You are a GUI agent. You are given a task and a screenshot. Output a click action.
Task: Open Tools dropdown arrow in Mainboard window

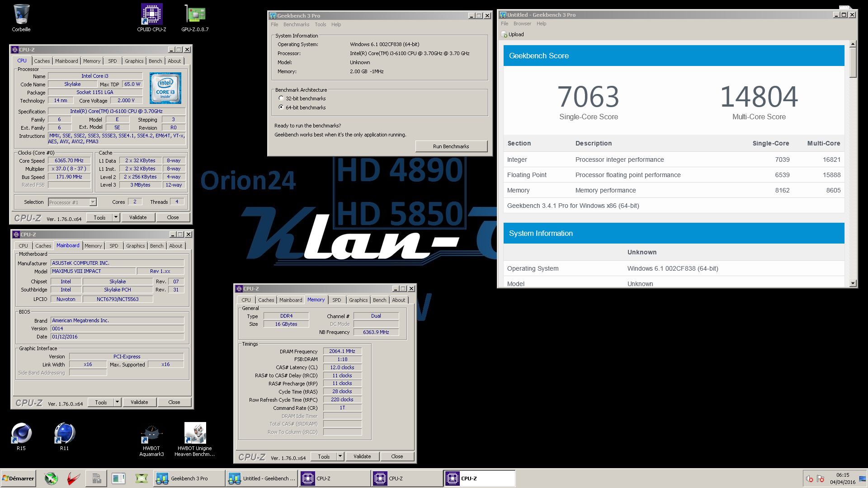(117, 402)
